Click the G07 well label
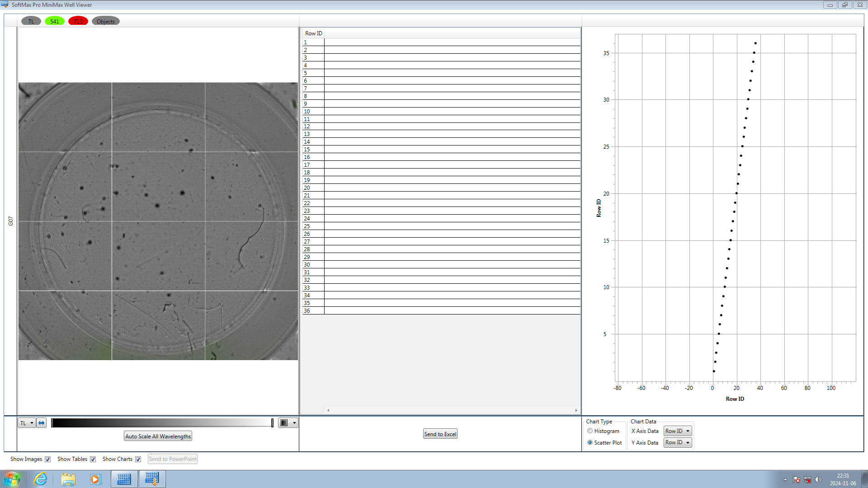 tap(11, 221)
